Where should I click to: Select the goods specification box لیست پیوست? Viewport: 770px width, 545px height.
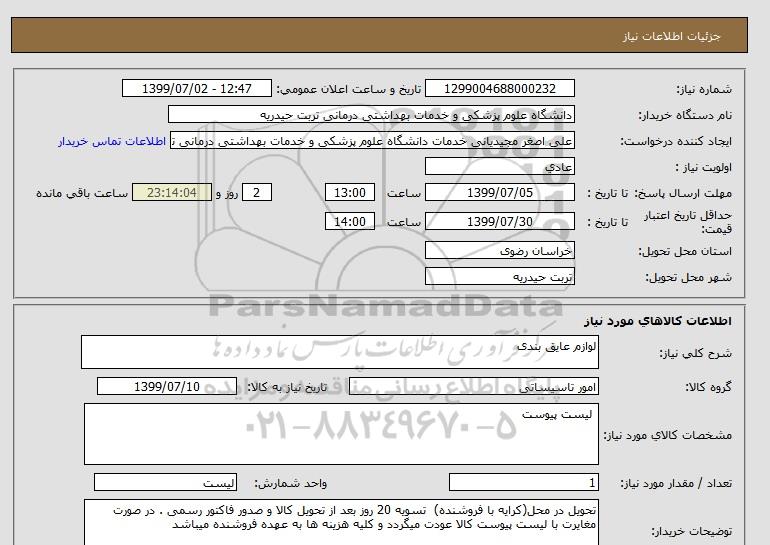(x=341, y=434)
